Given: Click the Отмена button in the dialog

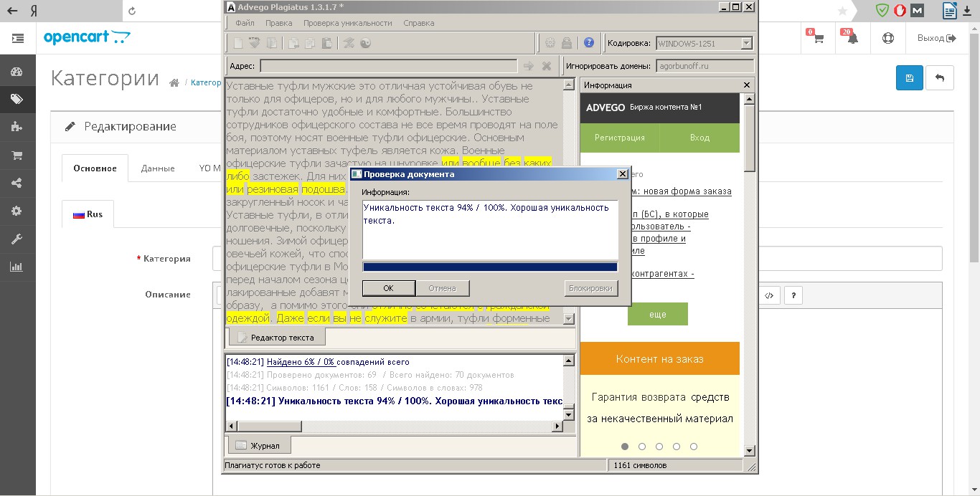Looking at the screenshot, I should point(442,288).
